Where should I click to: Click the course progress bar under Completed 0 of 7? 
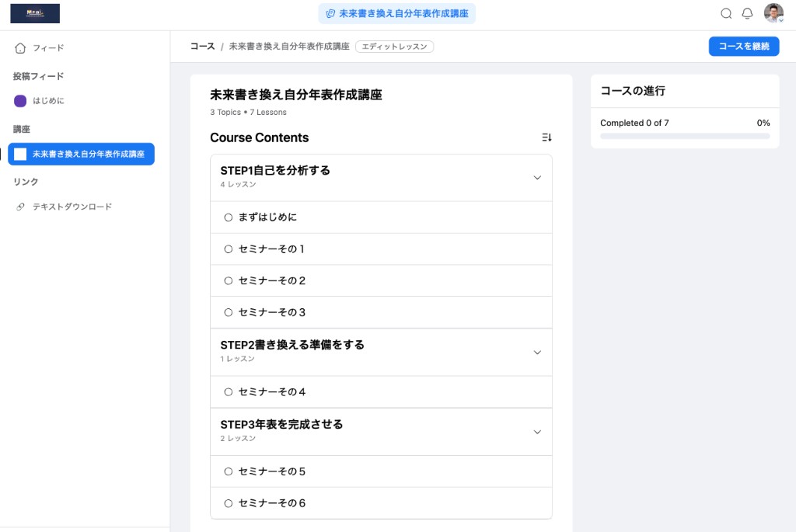point(685,136)
